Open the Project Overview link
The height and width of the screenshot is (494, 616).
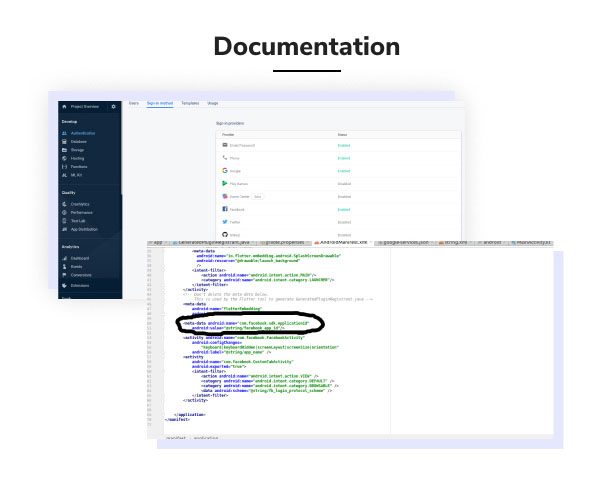click(x=85, y=107)
